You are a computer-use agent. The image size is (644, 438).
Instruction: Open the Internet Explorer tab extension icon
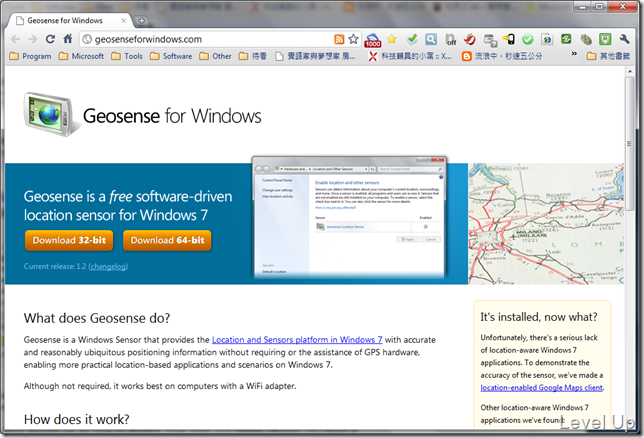(547, 39)
